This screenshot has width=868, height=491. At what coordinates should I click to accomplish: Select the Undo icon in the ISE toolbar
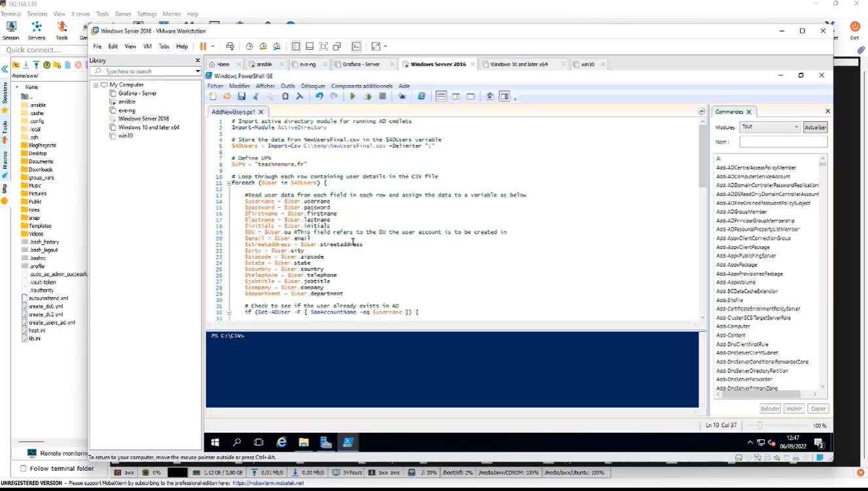coord(320,96)
